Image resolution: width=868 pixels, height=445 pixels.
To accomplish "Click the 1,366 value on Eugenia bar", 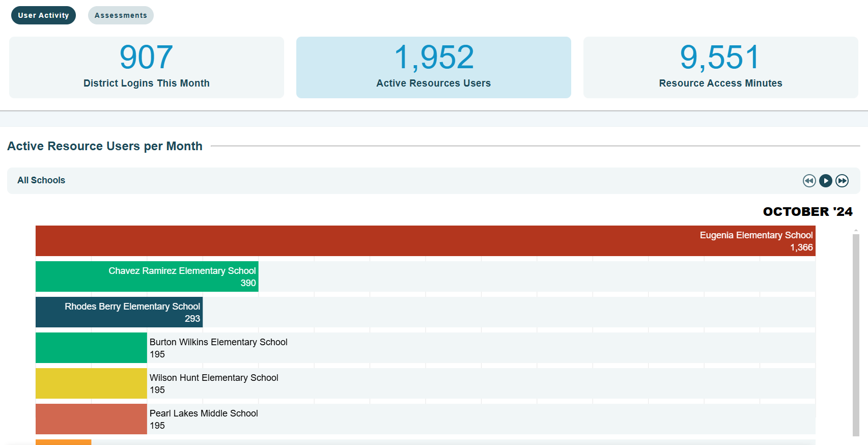I will pyautogui.click(x=801, y=247).
